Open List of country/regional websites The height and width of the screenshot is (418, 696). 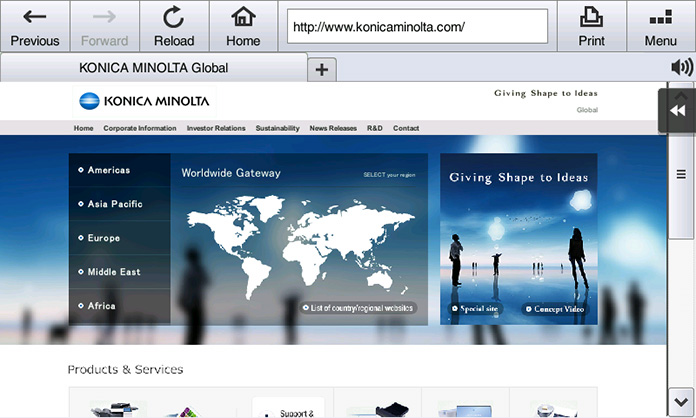pos(358,308)
